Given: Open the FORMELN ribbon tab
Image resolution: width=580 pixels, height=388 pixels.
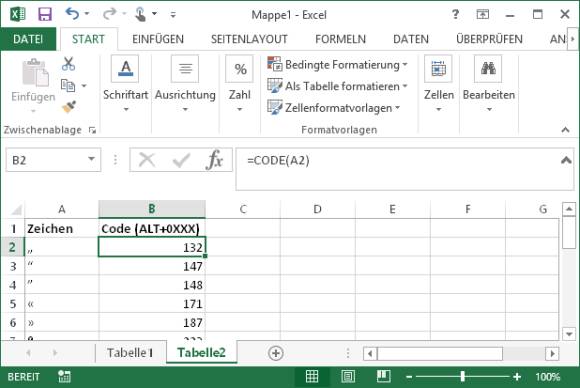Looking at the screenshot, I should [x=340, y=39].
